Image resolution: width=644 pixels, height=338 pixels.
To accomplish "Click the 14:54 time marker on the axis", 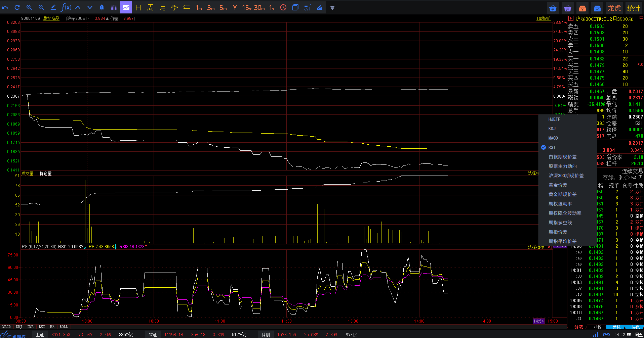I will coord(538,321).
